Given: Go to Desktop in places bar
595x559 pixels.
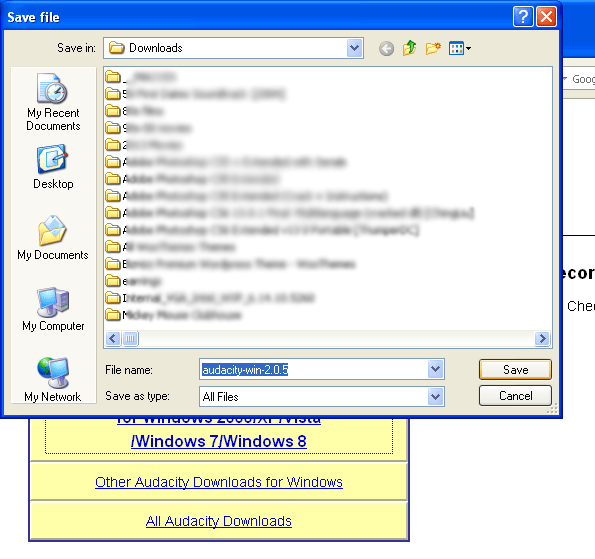Looking at the screenshot, I should tap(53, 167).
